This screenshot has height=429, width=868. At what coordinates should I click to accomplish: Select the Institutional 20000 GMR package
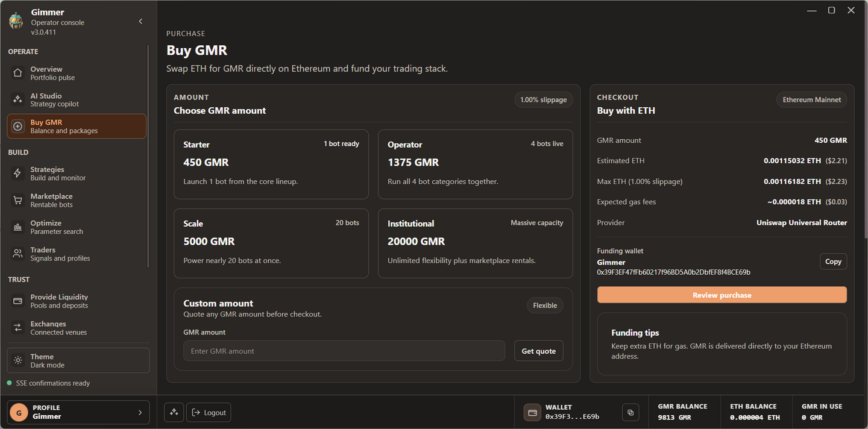[x=476, y=243]
